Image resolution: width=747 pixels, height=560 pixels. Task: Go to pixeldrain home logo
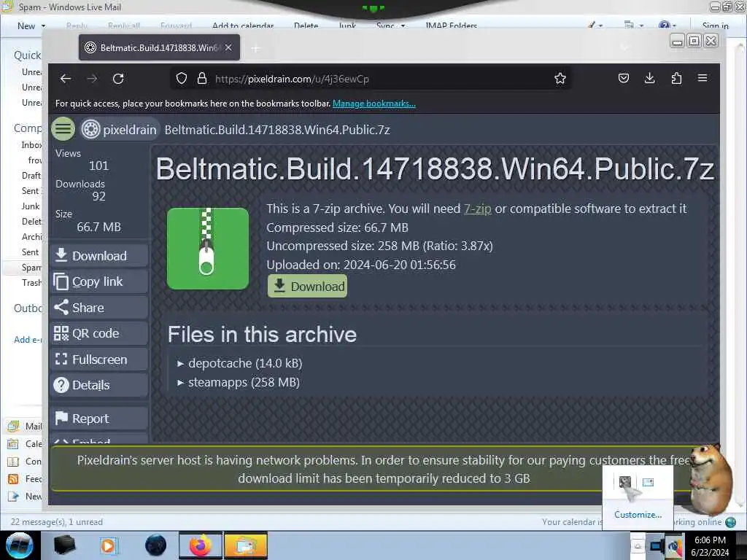119,130
